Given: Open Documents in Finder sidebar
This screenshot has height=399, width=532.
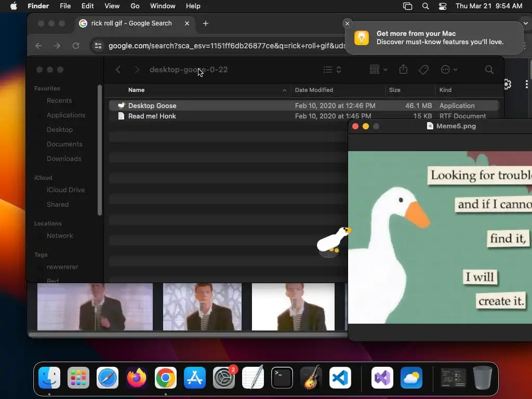Looking at the screenshot, I should tap(64, 144).
